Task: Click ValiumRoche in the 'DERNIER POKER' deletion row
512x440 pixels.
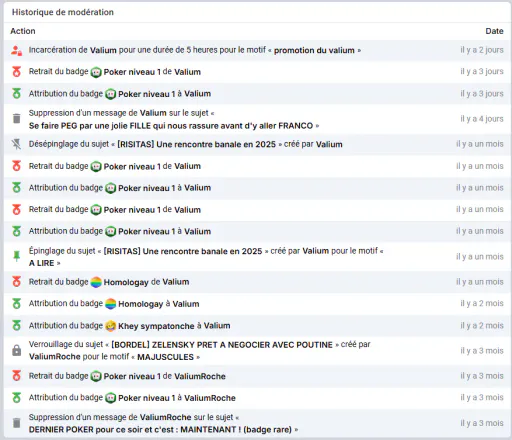Action: [x=165, y=417]
